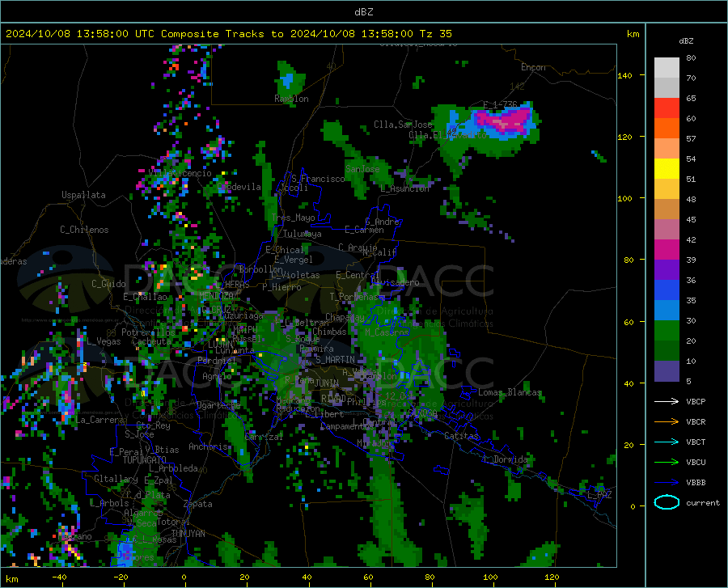Image resolution: width=728 pixels, height=588 pixels.
Task: Click the S_MARTIN label on map
Action: click(x=335, y=360)
